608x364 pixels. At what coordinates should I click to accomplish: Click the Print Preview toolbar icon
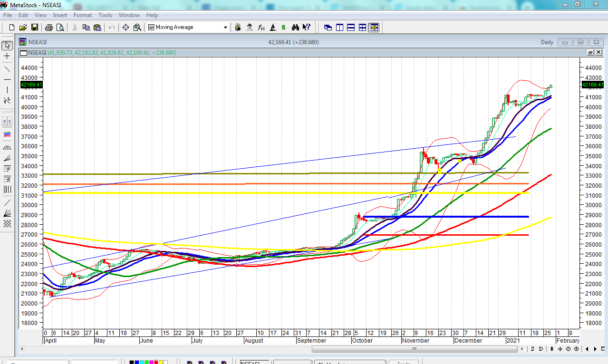[60, 28]
